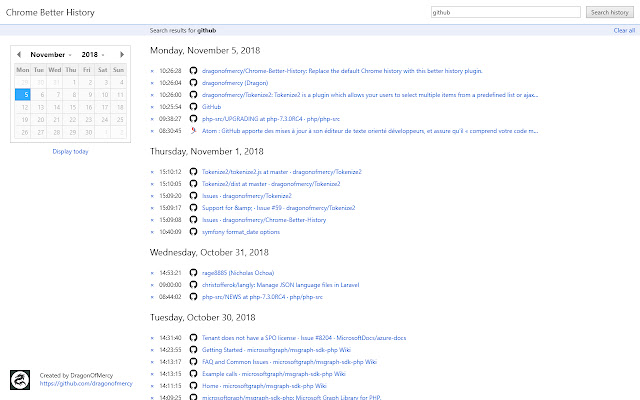Delete the 14:13:15 Example calls entry
This screenshot has height=400, width=640.
pyautogui.click(x=152, y=374)
